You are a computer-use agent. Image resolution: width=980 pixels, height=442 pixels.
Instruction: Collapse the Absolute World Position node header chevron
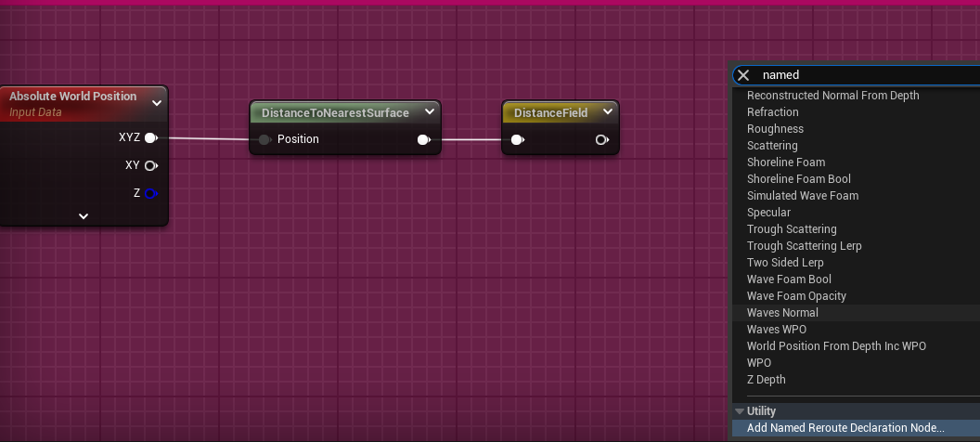pos(157,103)
